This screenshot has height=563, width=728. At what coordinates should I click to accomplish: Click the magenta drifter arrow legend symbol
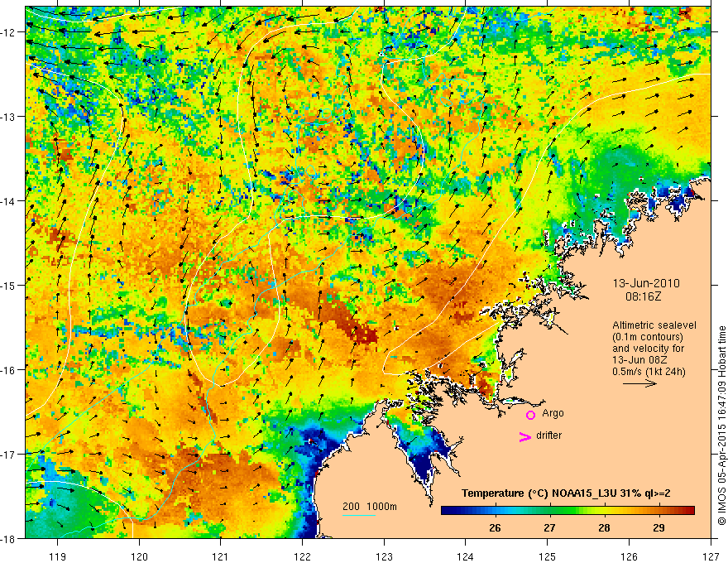pos(524,436)
